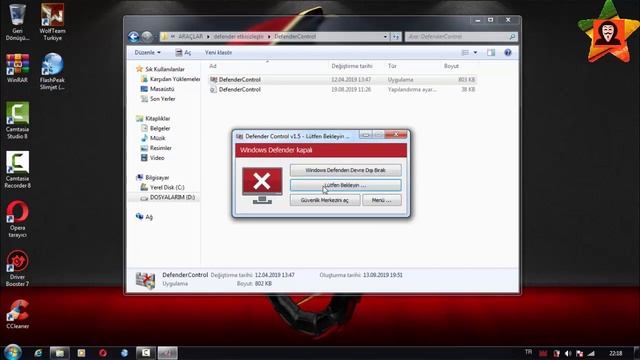Viewport: 640px width, 360px height.
Task: Select Kitaplıklar in the navigation pane
Action: pyautogui.click(x=157, y=118)
